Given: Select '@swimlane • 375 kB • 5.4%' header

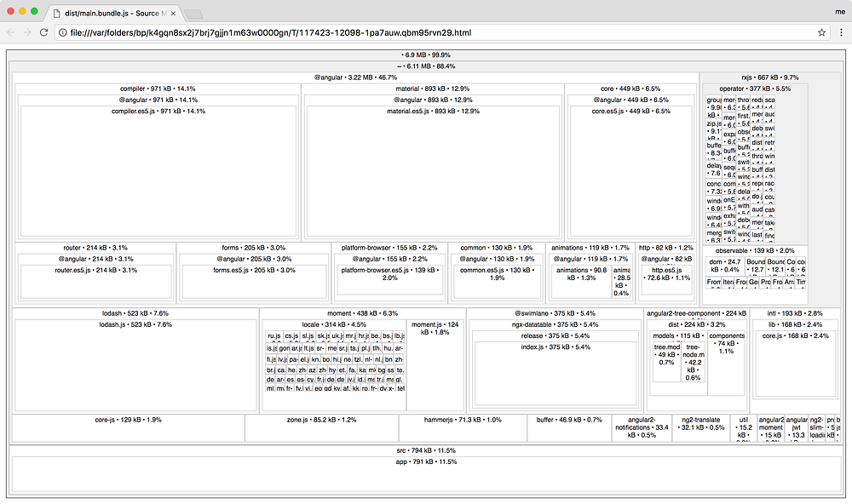Looking at the screenshot, I should 555,313.
